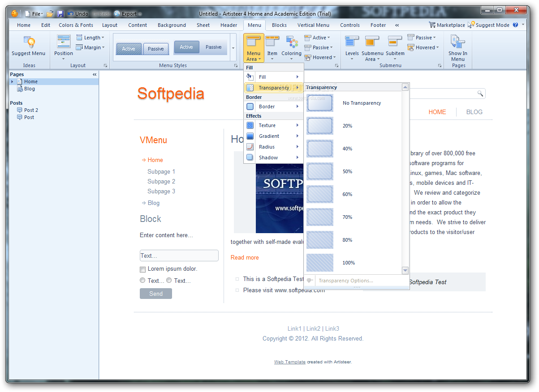Choose the first Active/Passive menu style thumbnail
The width and height of the screenshot is (539, 392).
coord(142,49)
